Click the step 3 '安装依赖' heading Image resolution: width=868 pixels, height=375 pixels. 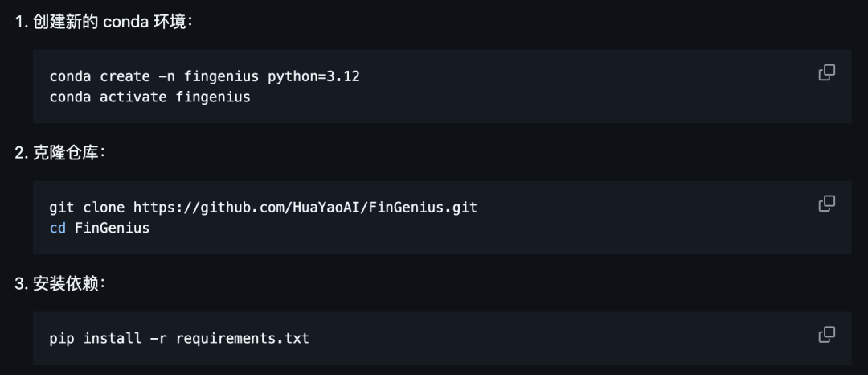(68, 284)
